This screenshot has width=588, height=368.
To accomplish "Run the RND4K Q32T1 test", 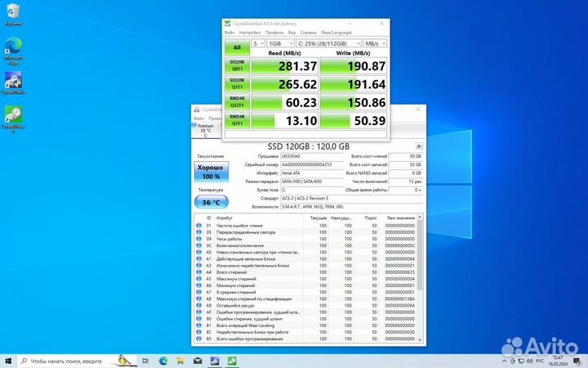I will [x=237, y=101].
